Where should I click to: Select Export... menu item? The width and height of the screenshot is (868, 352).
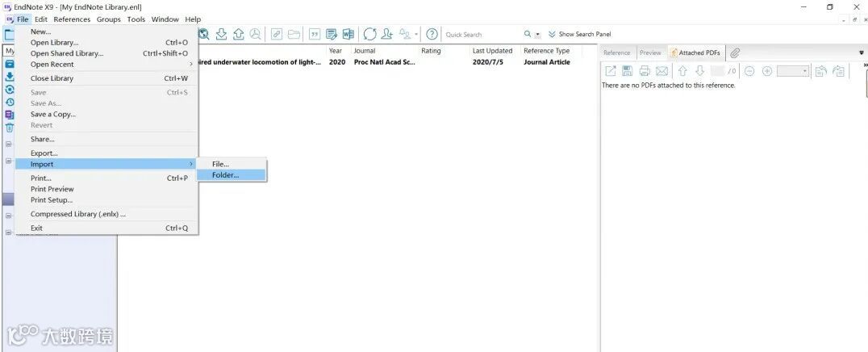(106, 153)
